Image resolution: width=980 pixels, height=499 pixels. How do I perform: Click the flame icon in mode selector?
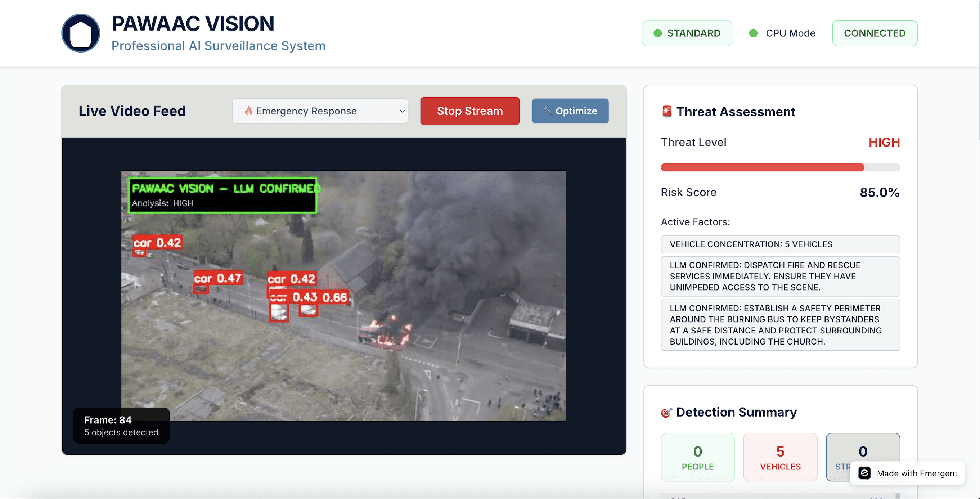[248, 111]
